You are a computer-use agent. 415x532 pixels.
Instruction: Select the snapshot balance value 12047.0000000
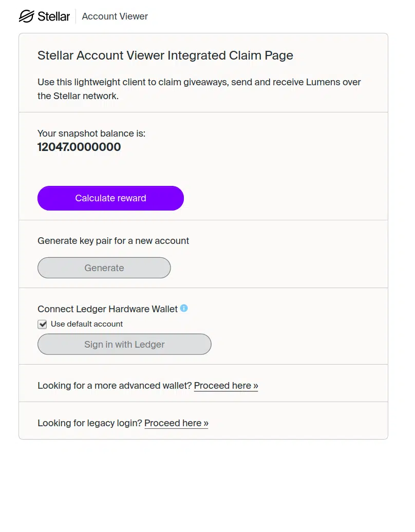tap(79, 147)
